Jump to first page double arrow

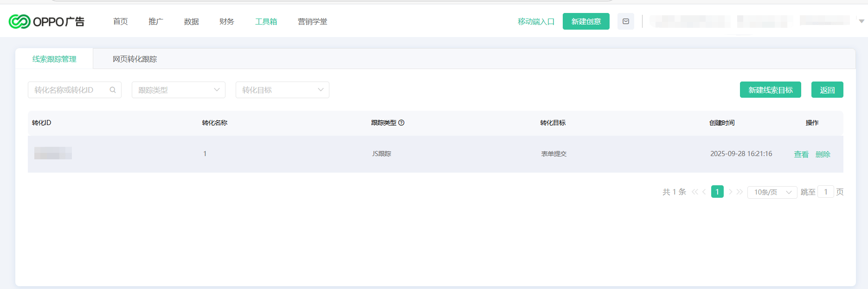[x=694, y=192]
